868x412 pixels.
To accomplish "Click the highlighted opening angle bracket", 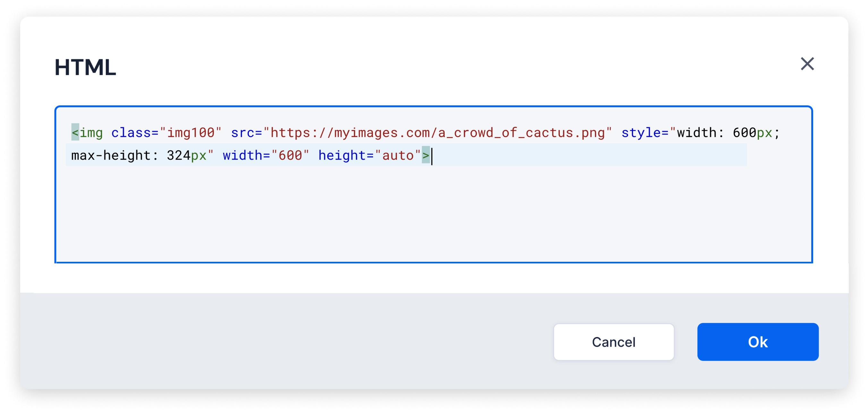I will [75, 133].
